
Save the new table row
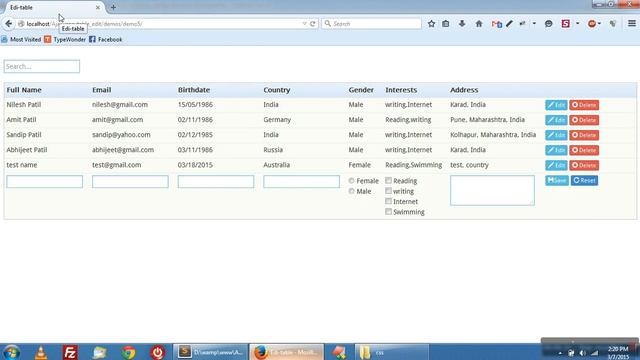point(557,180)
